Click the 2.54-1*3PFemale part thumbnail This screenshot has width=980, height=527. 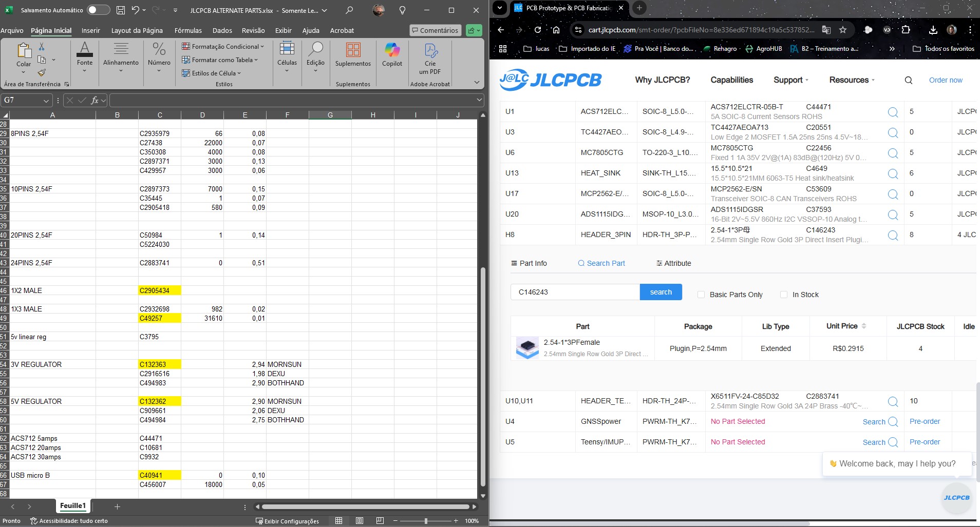pyautogui.click(x=527, y=348)
